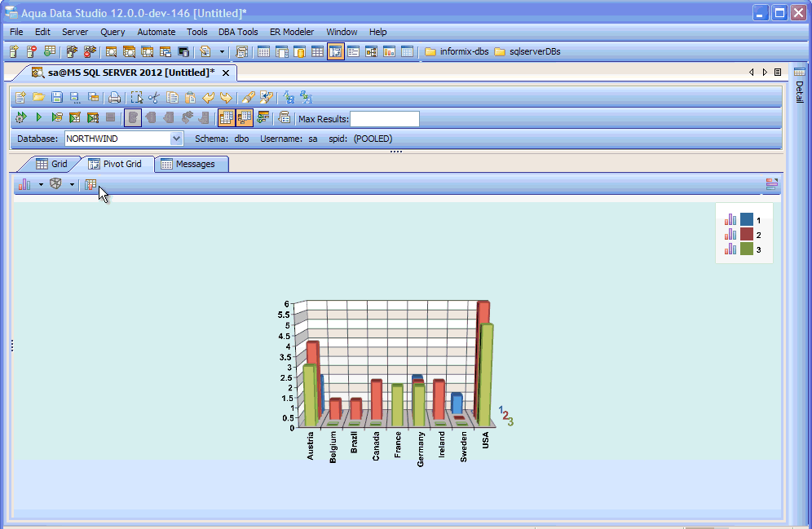
Task: Toggle the highlighted gray transaction button
Action: [133, 118]
